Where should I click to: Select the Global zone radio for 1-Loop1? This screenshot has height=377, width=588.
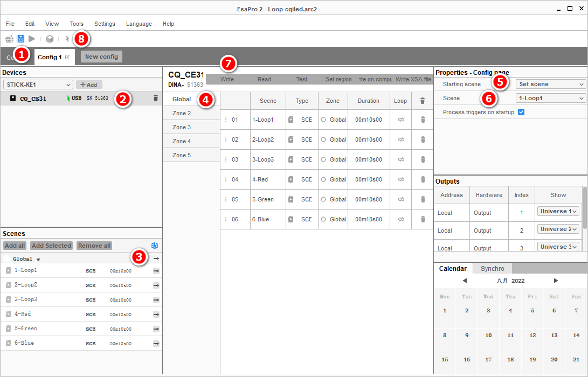click(x=323, y=120)
